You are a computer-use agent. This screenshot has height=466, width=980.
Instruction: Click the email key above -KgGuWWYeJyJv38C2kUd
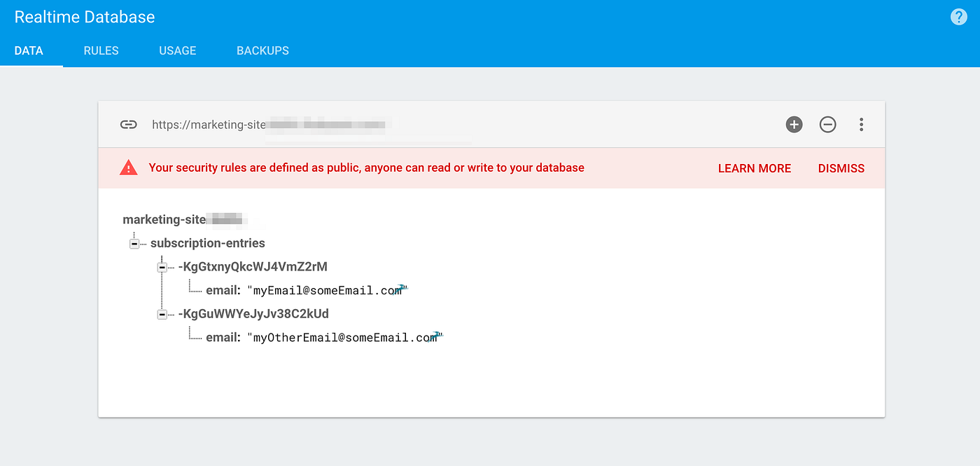[x=223, y=290]
